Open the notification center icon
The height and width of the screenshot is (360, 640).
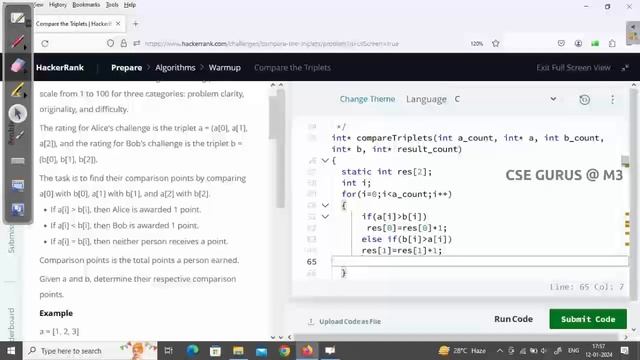[624, 351]
